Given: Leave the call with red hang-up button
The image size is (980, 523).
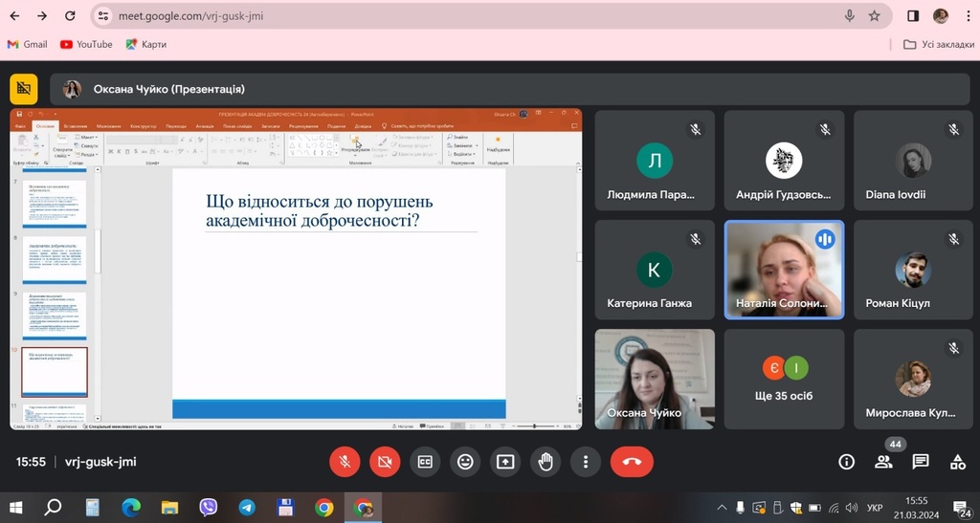Looking at the screenshot, I should (x=632, y=462).
